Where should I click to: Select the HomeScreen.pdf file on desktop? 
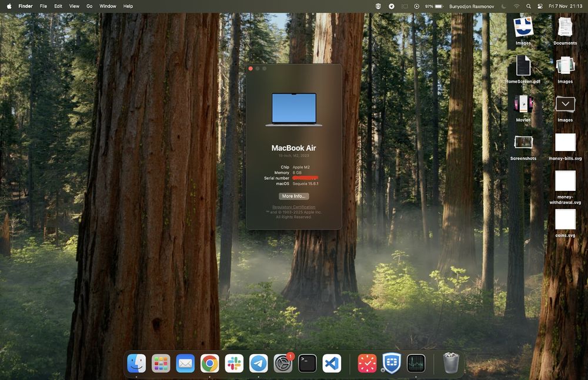point(523,69)
